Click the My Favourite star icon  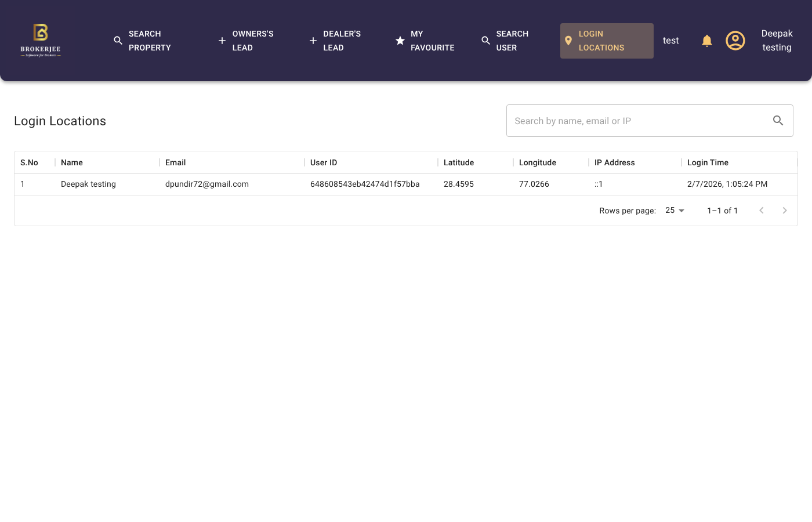(400, 41)
